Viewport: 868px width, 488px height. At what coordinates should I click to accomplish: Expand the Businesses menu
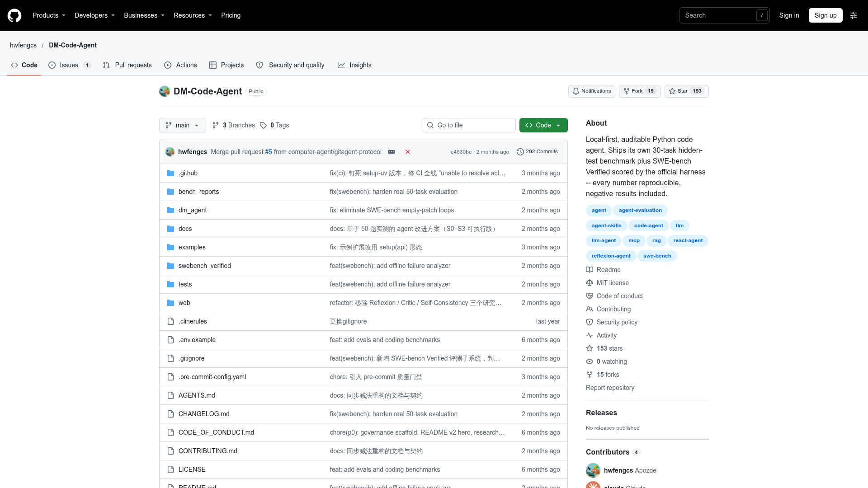(144, 15)
